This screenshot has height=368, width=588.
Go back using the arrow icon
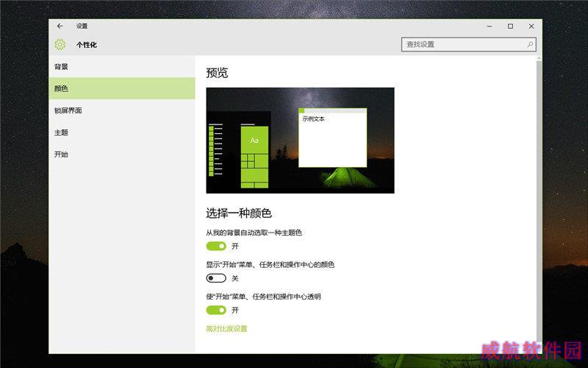(60, 26)
